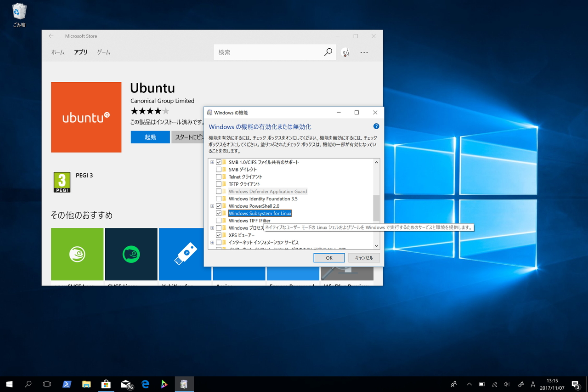Switch to the ゲーム tab in Store
The width and height of the screenshot is (588, 392).
pyautogui.click(x=103, y=52)
